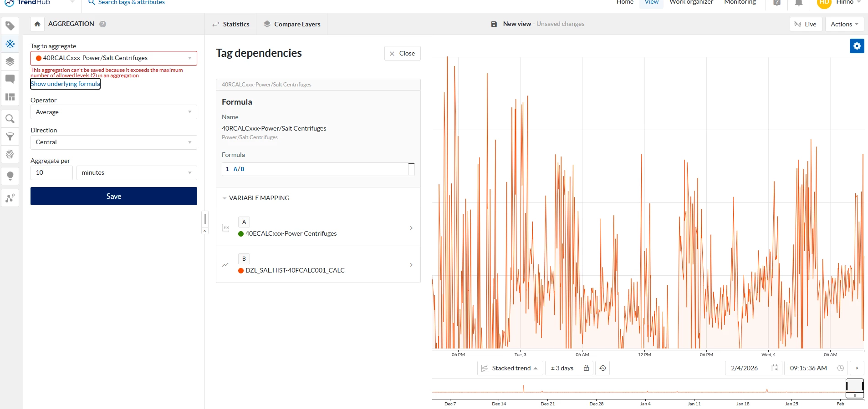The width and height of the screenshot is (868, 409).
Task: Open the Direction Central dropdown
Action: click(114, 142)
